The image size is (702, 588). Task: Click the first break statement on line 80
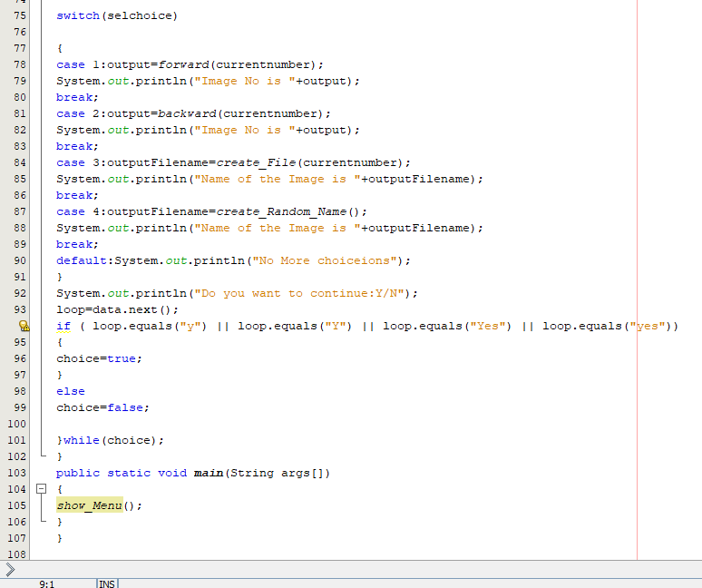pyautogui.click(x=77, y=97)
